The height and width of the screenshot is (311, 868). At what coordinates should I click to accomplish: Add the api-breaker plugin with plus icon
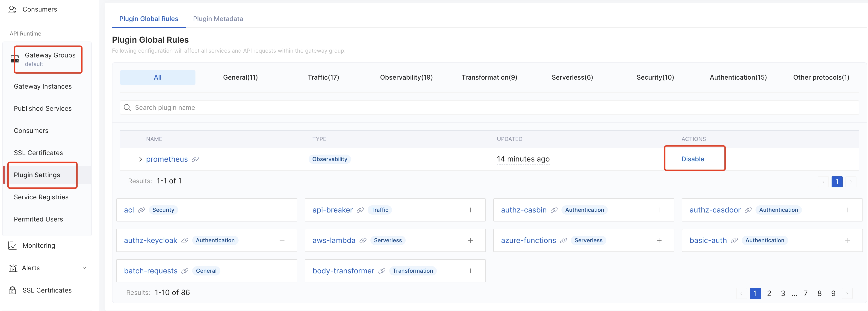point(470,210)
